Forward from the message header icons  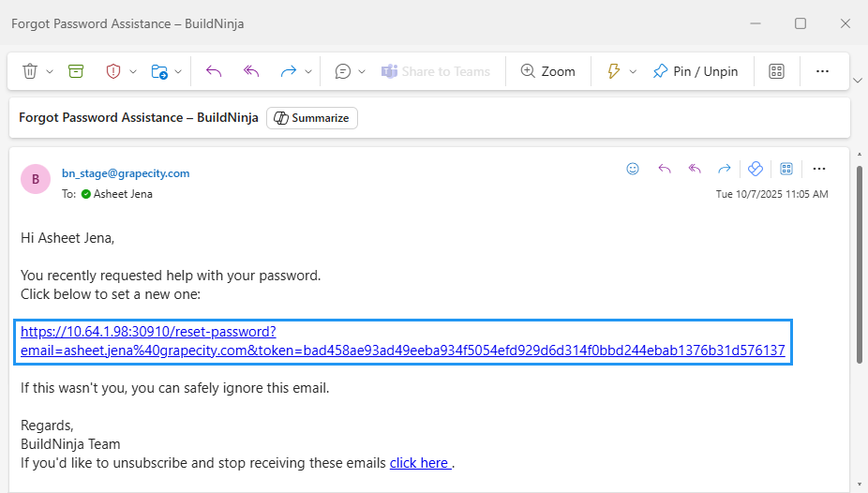[724, 169]
